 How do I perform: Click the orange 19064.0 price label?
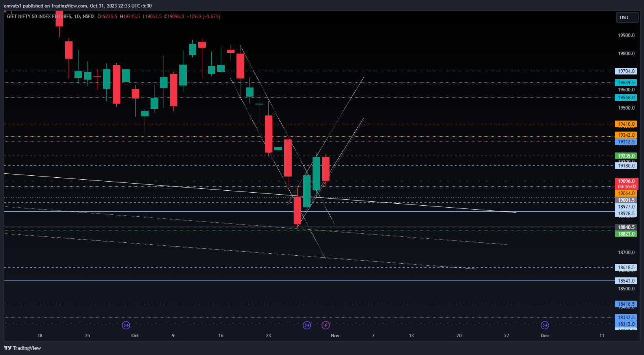click(626, 193)
